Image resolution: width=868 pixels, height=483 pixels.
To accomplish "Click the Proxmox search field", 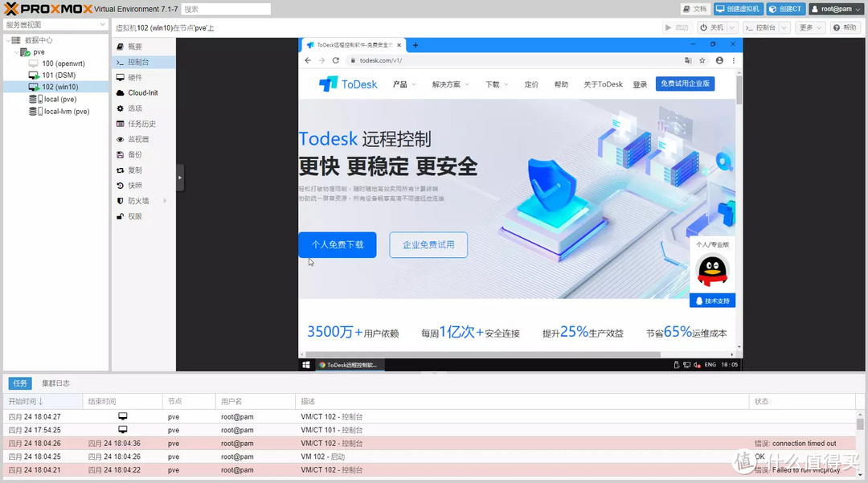I will (x=226, y=9).
